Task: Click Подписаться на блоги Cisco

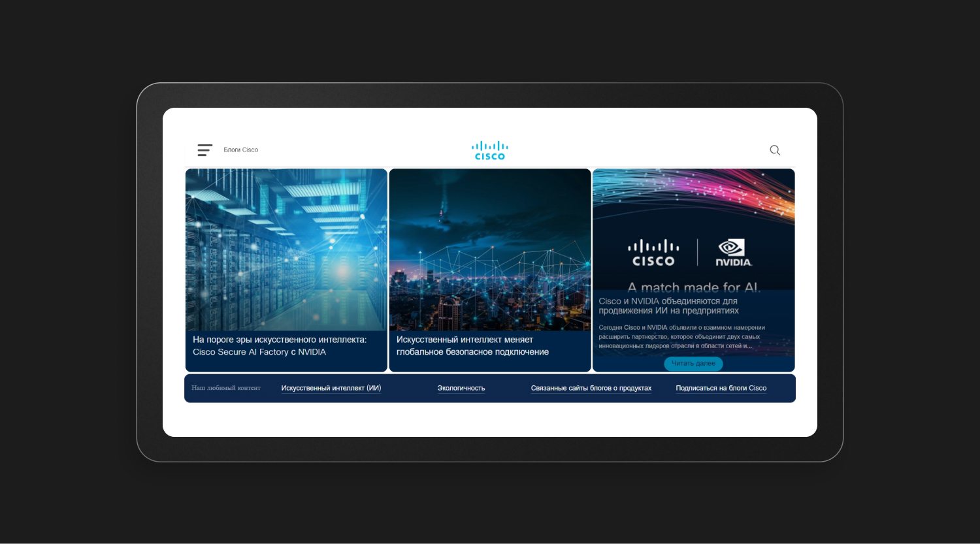Action: [x=721, y=388]
